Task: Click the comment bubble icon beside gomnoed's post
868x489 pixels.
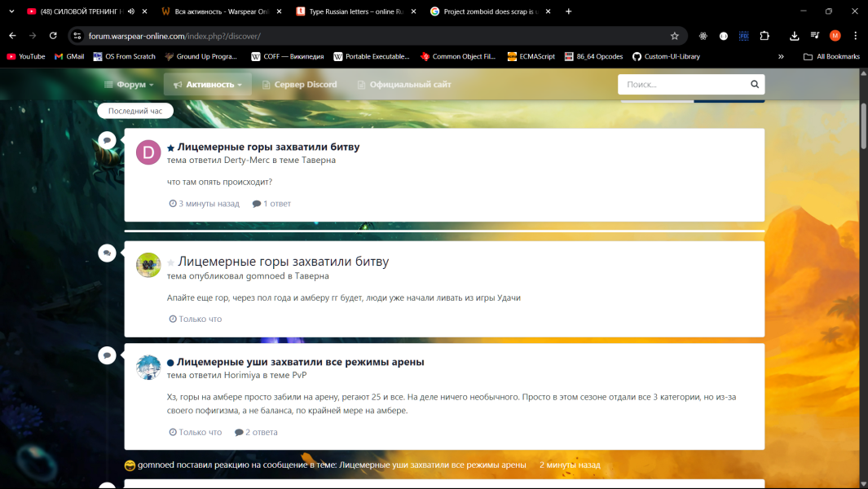Action: (x=107, y=253)
